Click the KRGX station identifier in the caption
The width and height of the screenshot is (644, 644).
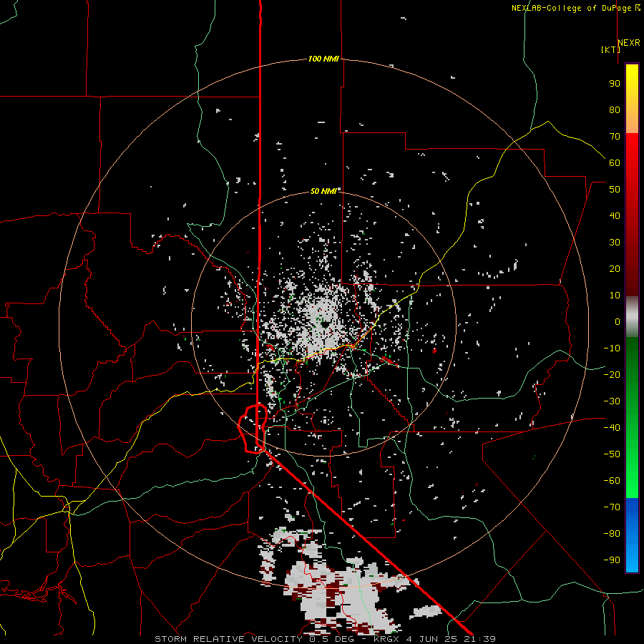[386, 639]
